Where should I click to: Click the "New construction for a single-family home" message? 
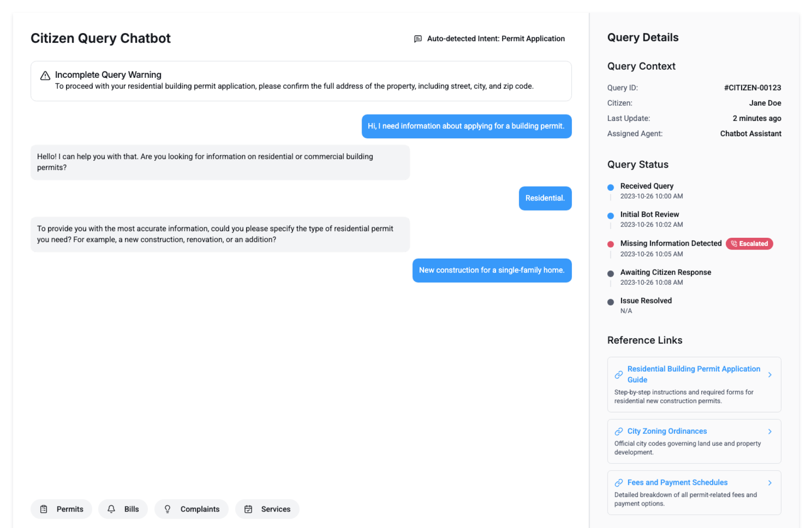[x=491, y=270]
